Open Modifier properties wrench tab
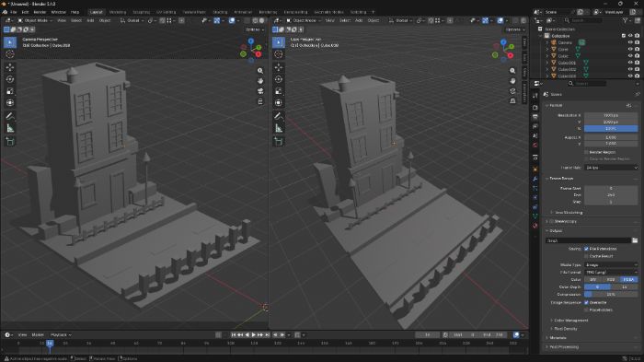The height and width of the screenshot is (362, 644). point(535,179)
